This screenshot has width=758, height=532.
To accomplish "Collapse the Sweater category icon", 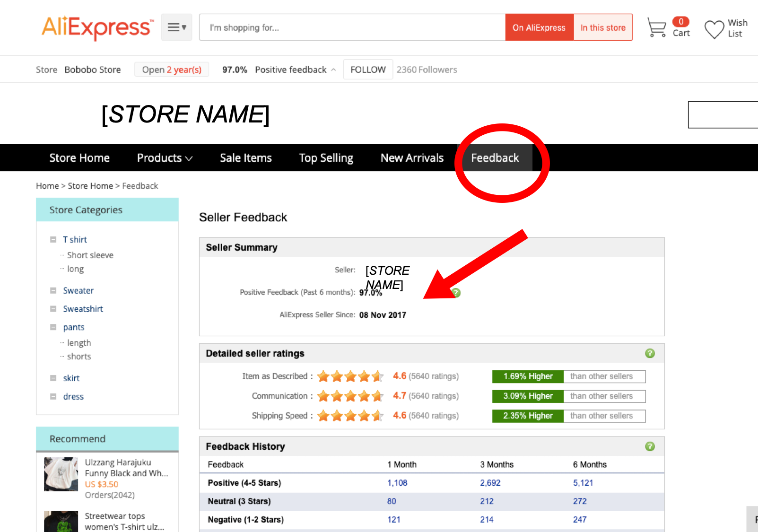I will (x=53, y=291).
